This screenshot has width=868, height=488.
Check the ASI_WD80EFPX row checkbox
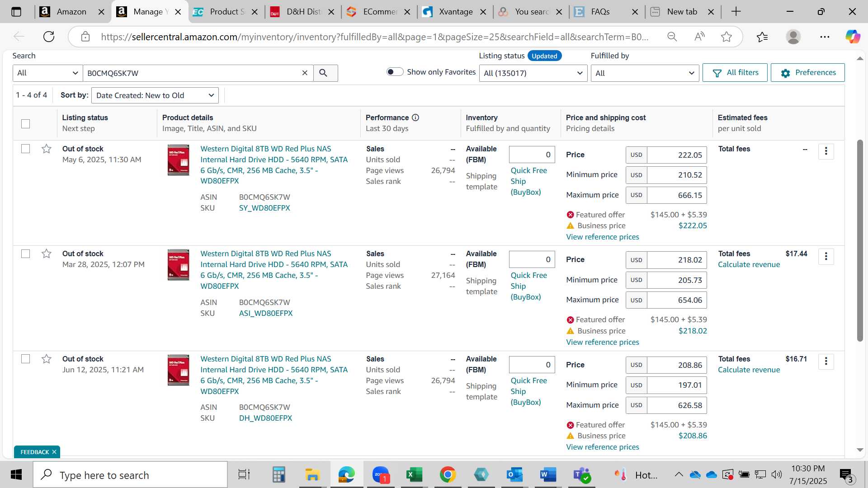tap(26, 253)
